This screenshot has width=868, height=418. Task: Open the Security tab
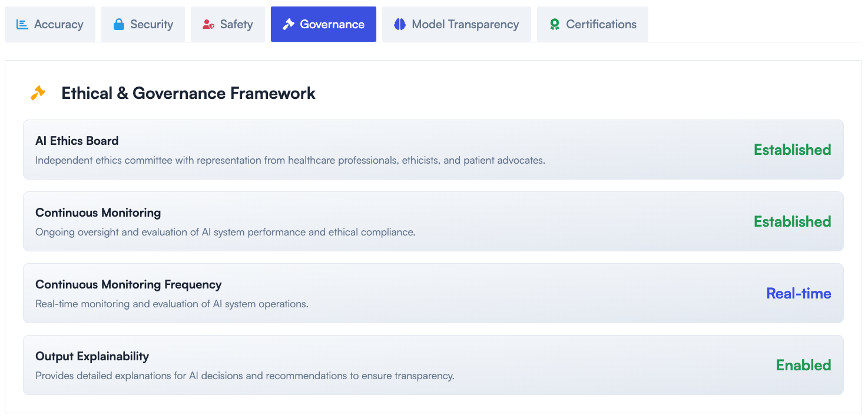[151, 25]
